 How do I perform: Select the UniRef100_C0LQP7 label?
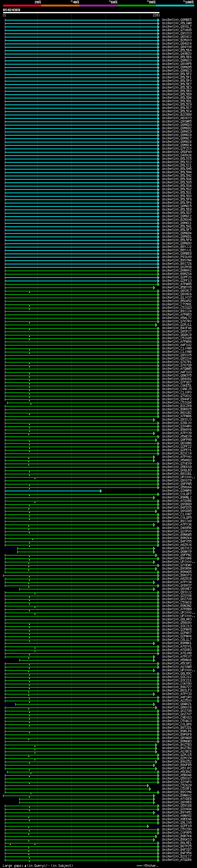coord(177,494)
